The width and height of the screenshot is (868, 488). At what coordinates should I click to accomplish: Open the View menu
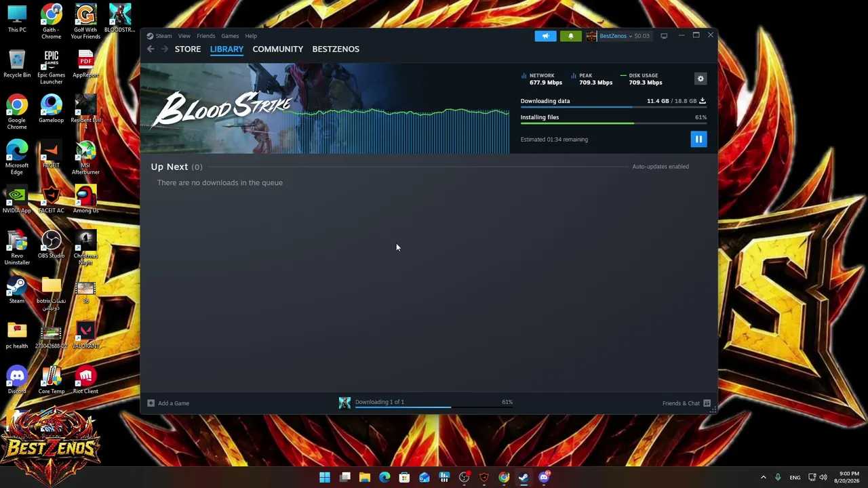point(184,36)
